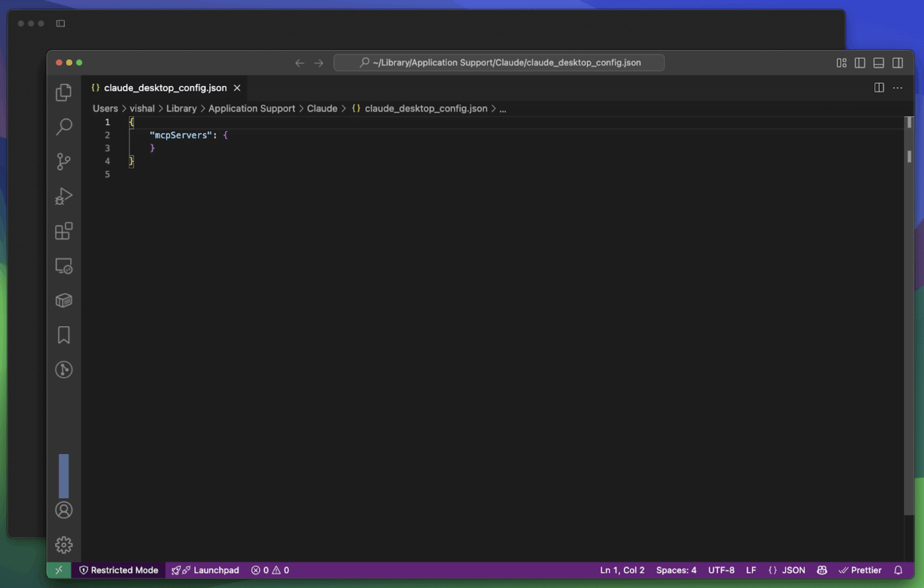Toggle the Primary Side Bar
924x588 pixels.
pos(859,63)
